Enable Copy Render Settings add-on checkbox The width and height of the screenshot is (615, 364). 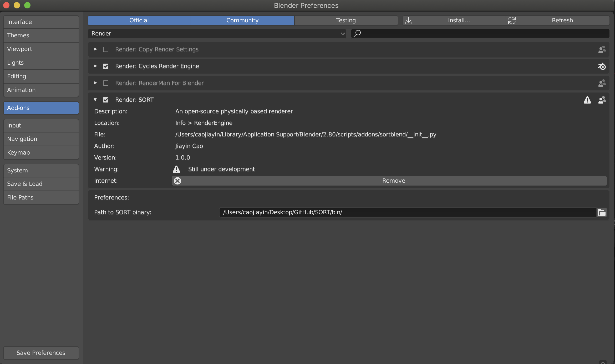click(x=106, y=49)
